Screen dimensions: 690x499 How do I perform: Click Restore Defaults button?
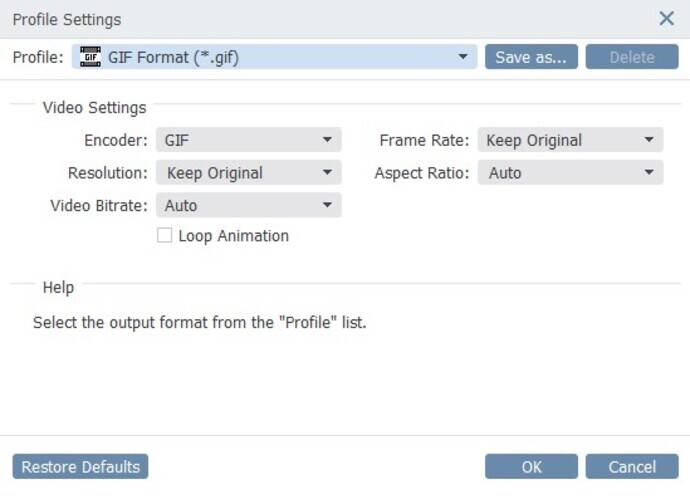[x=81, y=466]
